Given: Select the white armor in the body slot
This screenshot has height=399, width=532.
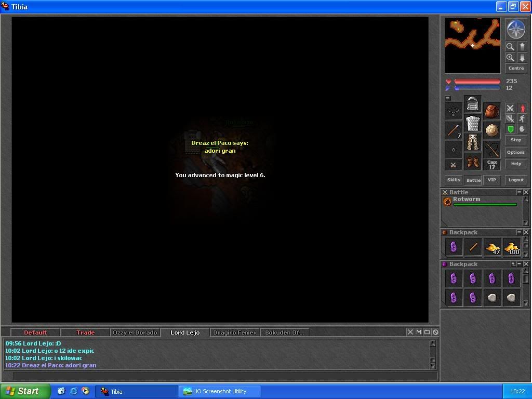Looking at the screenshot, I should tap(473, 123).
